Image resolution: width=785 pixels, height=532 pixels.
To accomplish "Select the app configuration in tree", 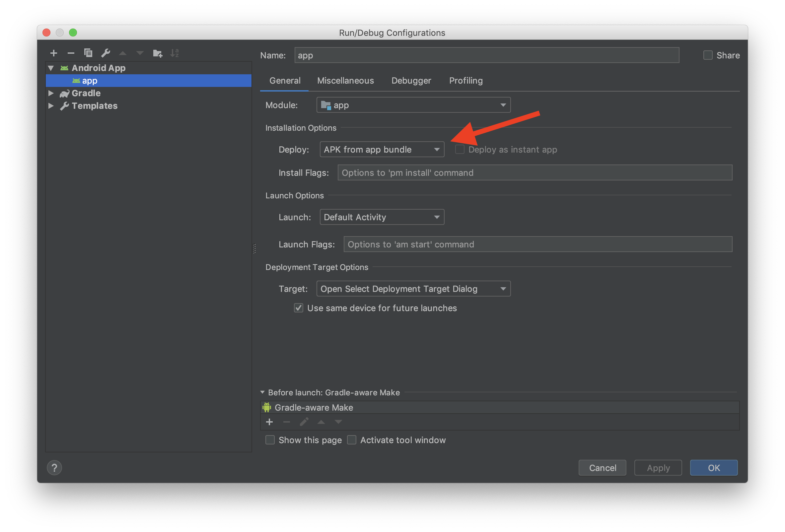I will pos(149,81).
